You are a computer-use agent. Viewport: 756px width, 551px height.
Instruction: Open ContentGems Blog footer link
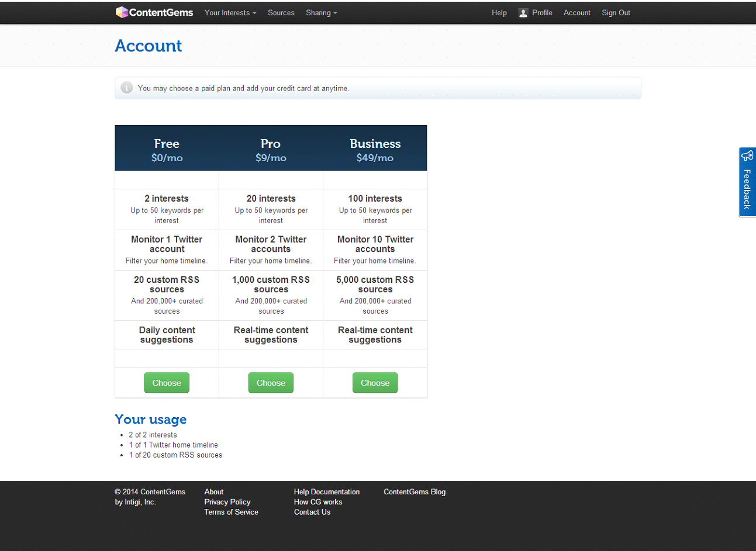click(415, 492)
